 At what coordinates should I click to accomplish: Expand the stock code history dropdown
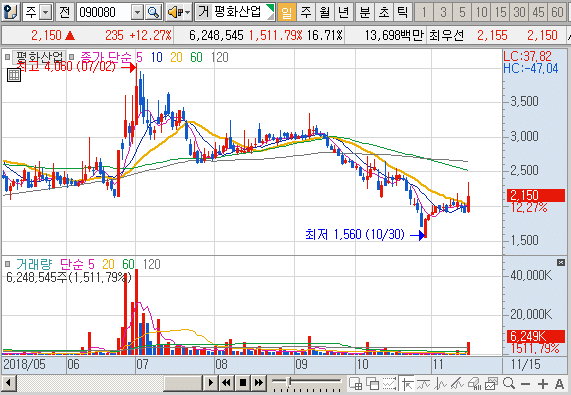(137, 13)
